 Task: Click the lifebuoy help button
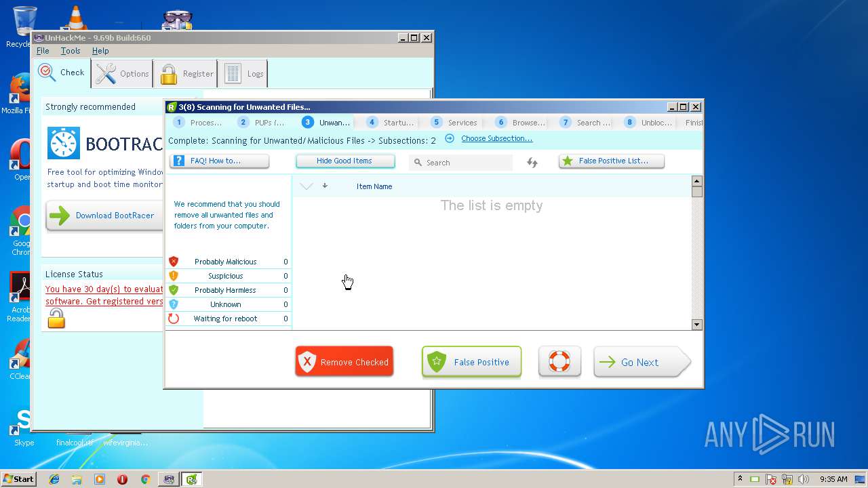click(x=559, y=361)
